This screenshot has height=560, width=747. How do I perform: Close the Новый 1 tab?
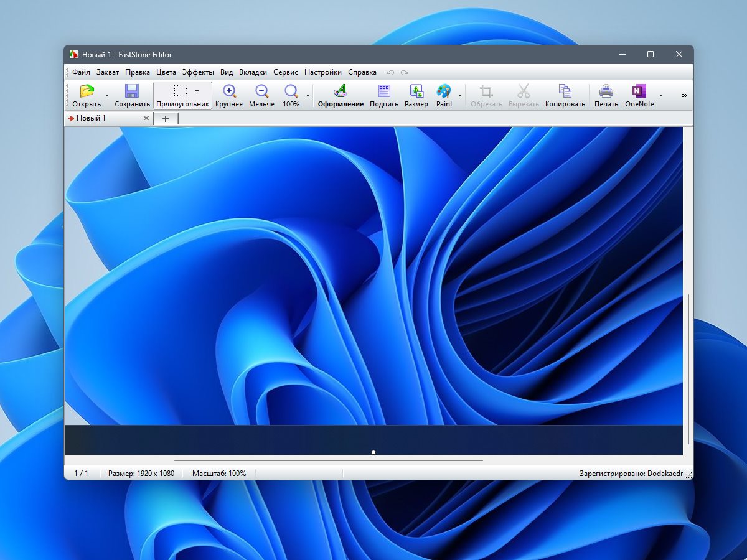coord(146,118)
